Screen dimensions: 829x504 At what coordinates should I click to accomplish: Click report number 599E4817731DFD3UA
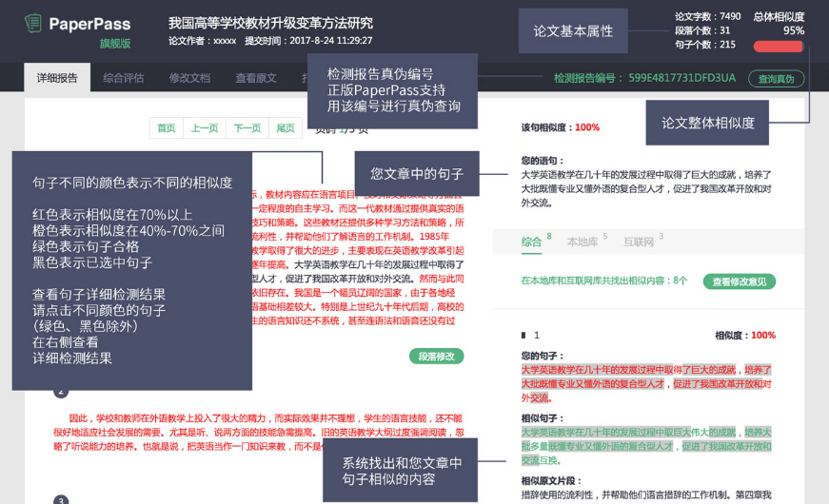[682, 78]
